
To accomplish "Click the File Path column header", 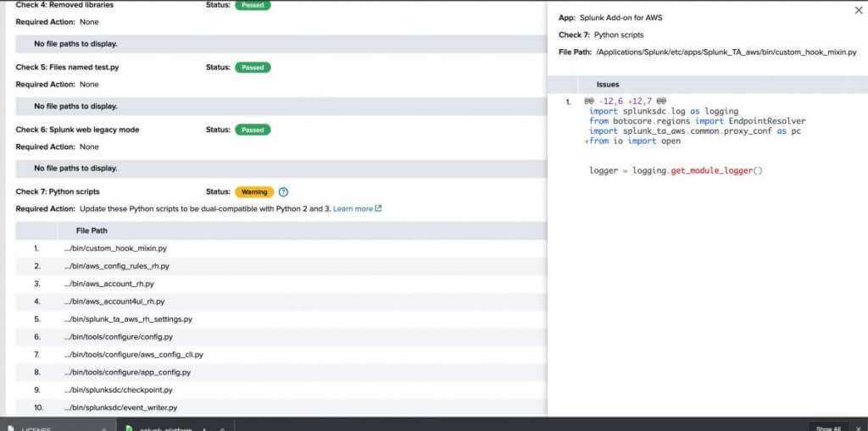I will (92, 230).
